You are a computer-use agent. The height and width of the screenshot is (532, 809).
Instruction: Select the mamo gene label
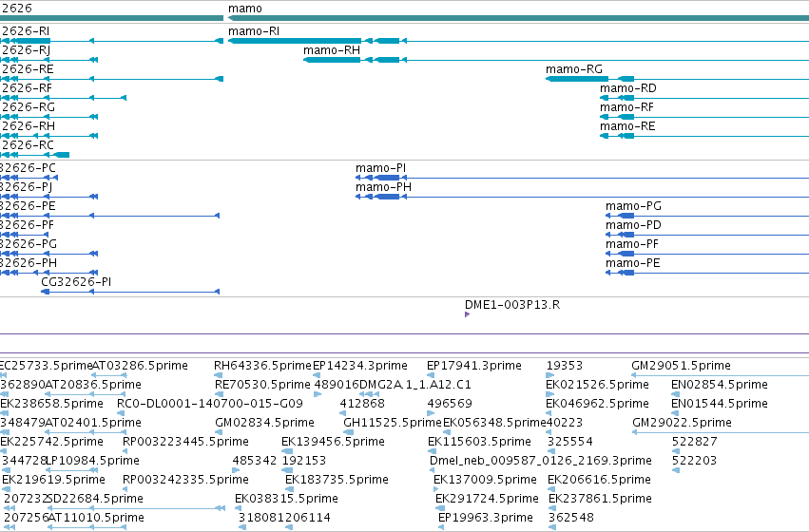pyautogui.click(x=245, y=9)
